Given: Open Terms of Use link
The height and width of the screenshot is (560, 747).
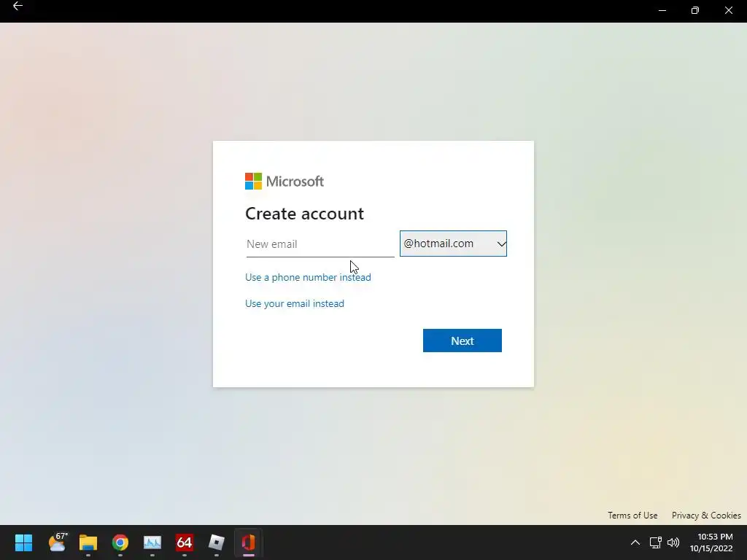Looking at the screenshot, I should pyautogui.click(x=632, y=516).
